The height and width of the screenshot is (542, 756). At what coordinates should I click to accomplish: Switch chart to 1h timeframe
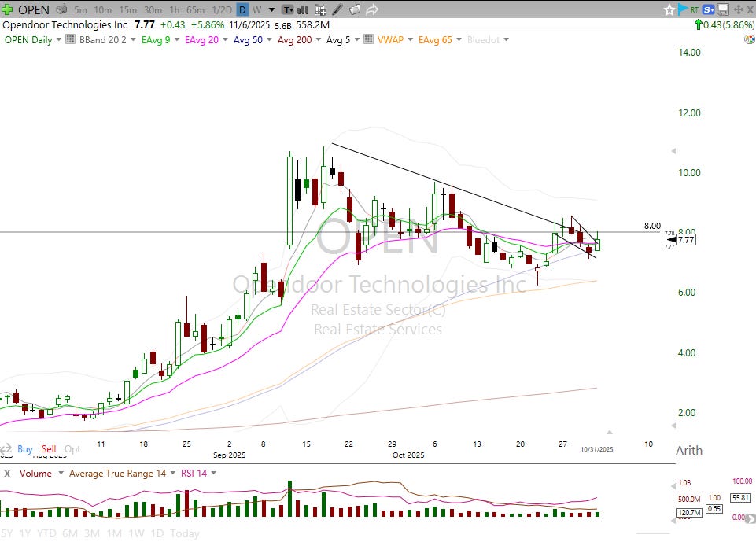pyautogui.click(x=175, y=9)
